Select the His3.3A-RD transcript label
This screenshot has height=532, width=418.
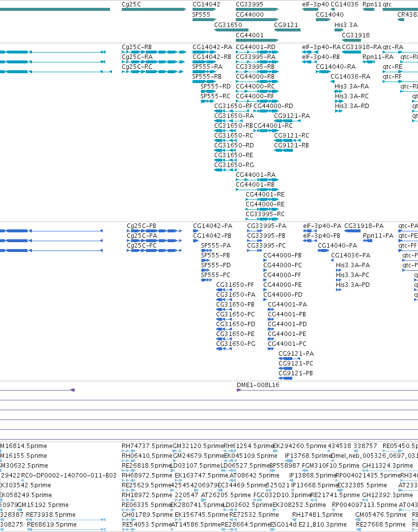point(352,106)
